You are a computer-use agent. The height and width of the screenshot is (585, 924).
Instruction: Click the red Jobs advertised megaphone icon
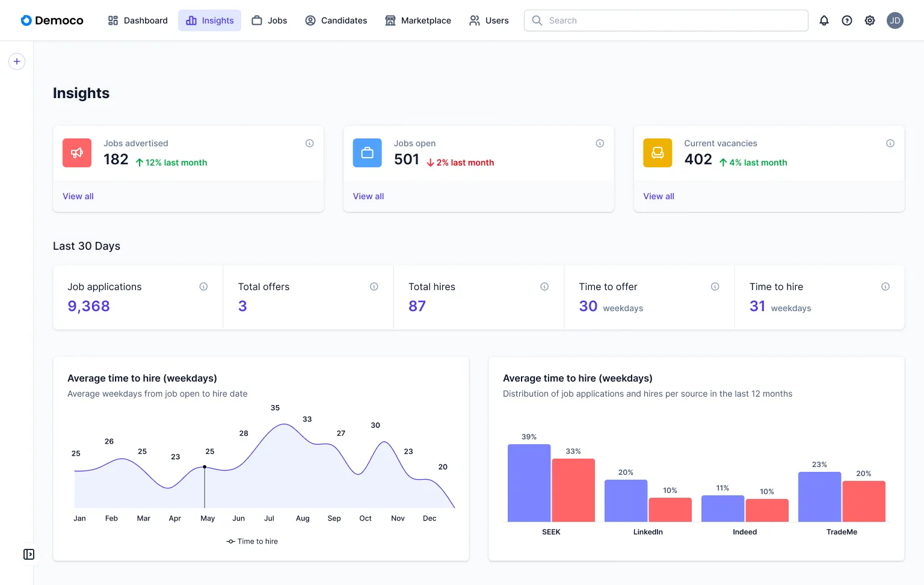point(77,153)
